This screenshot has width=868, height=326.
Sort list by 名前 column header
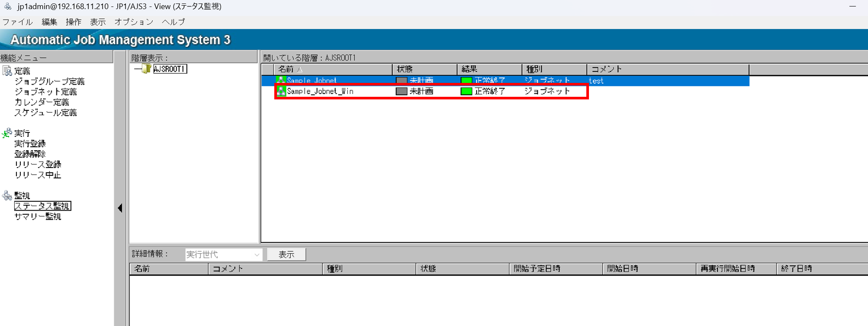click(286, 69)
